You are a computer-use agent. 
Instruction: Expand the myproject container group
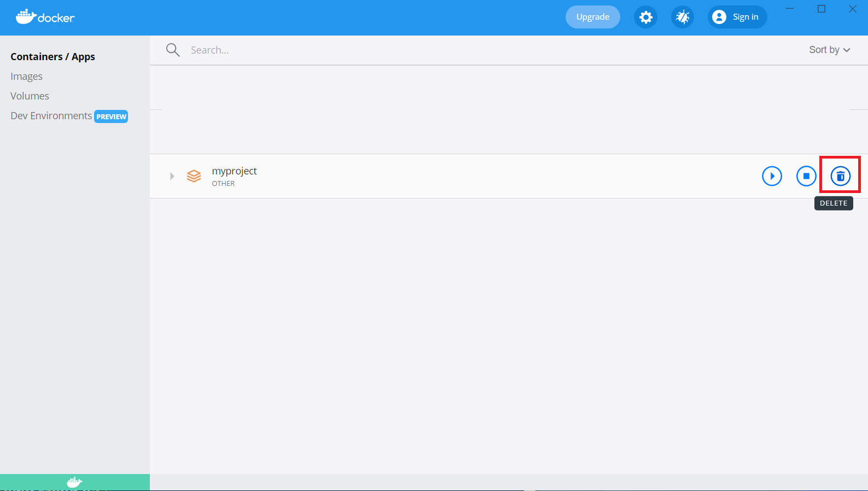(x=172, y=176)
